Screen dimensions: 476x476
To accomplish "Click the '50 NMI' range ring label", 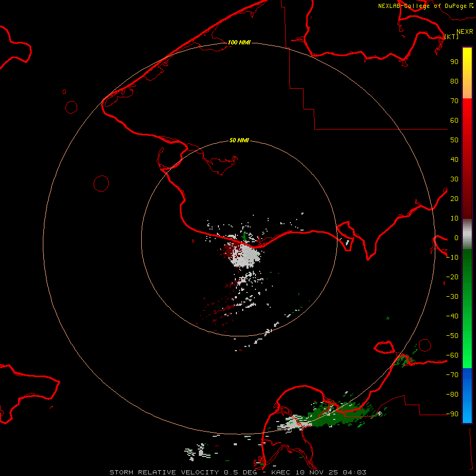I will coord(239,140).
